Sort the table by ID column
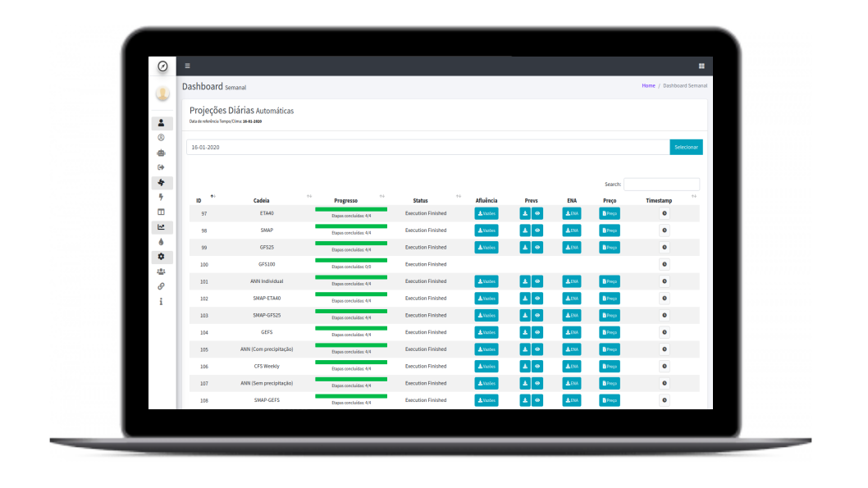This screenshot has height=488, width=868. (x=199, y=200)
